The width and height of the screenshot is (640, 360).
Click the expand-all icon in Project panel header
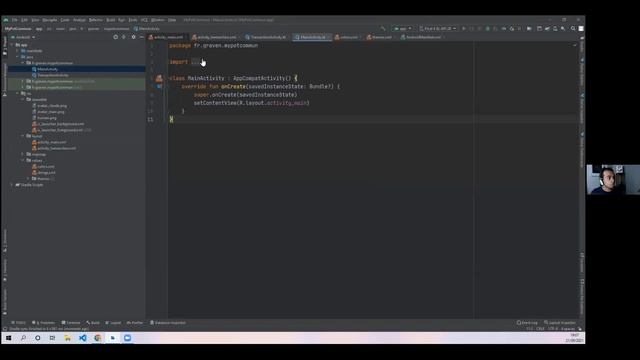coord(124,37)
